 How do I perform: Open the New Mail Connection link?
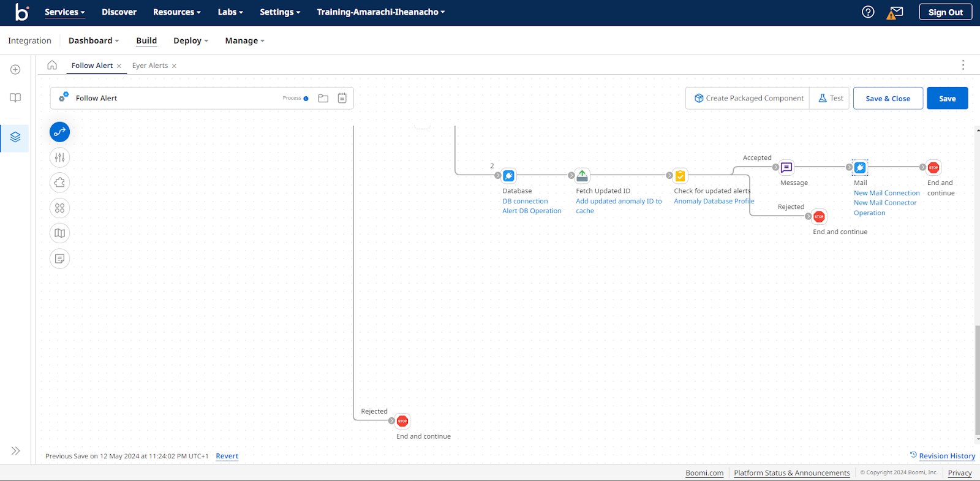pyautogui.click(x=886, y=193)
